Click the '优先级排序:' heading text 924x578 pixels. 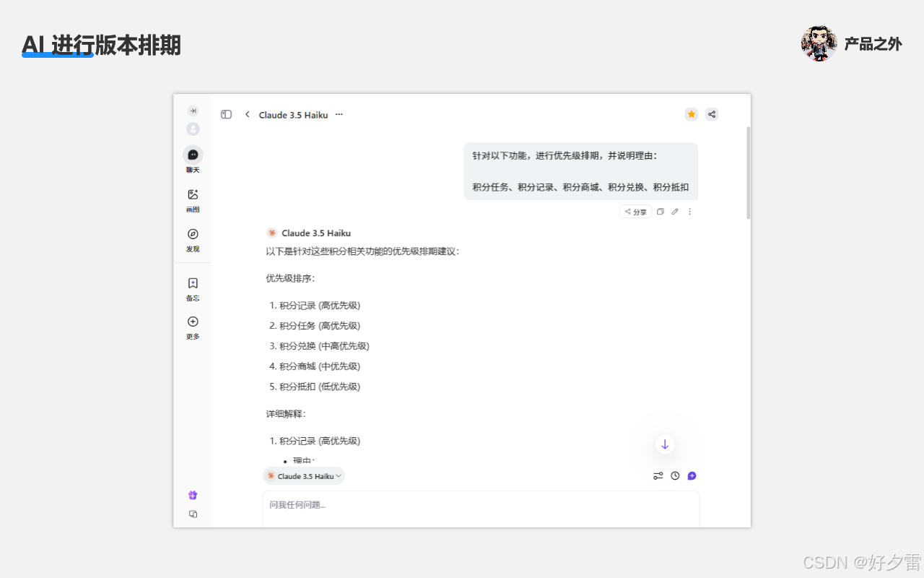point(290,278)
